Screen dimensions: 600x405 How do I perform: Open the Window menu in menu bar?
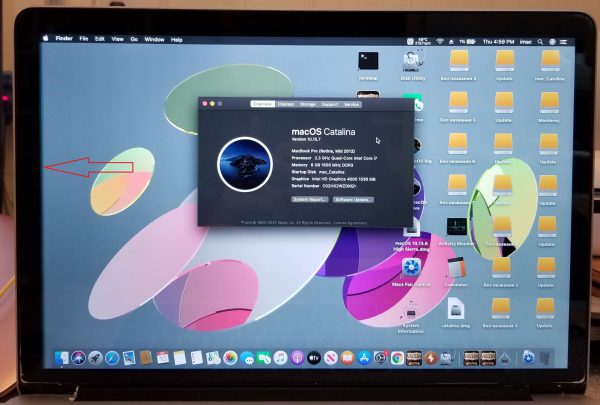click(x=154, y=39)
